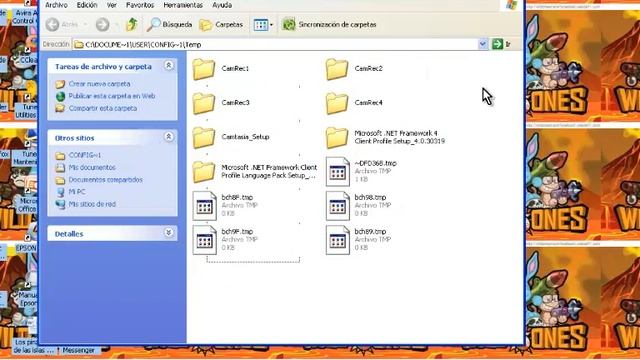Select the CamRec2 folder icon
This screenshot has height=360, width=640.
[x=337, y=69]
